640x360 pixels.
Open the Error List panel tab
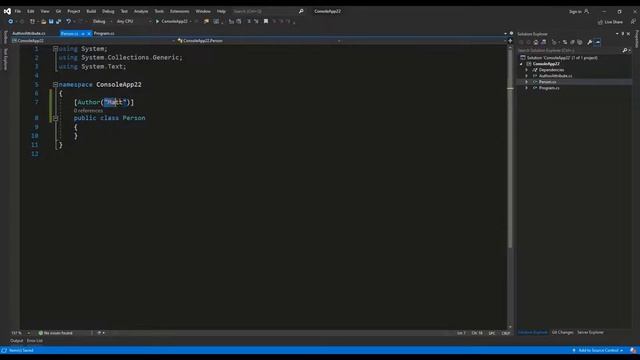click(35, 341)
